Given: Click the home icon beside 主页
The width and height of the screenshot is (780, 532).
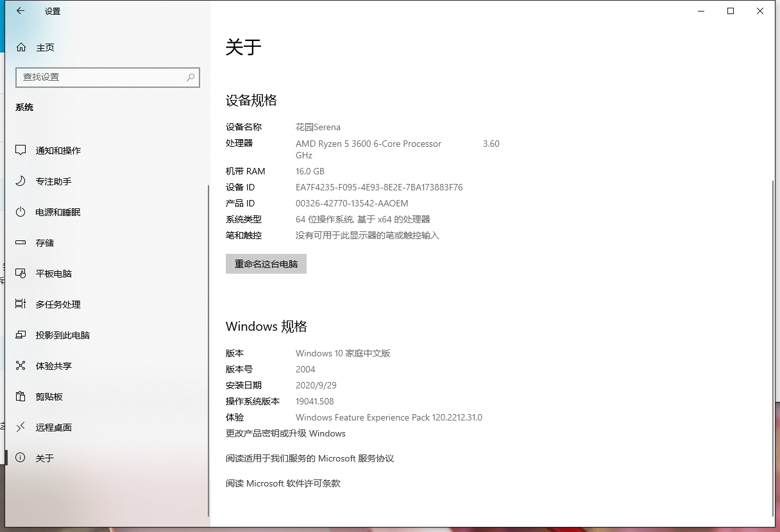Looking at the screenshot, I should point(21,47).
